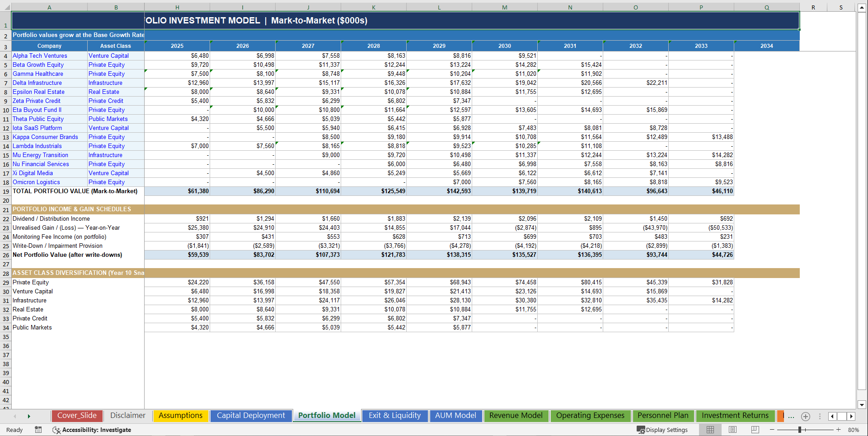Open the Assumptions sheet tab
This screenshot has width=868, height=436.
(180, 416)
